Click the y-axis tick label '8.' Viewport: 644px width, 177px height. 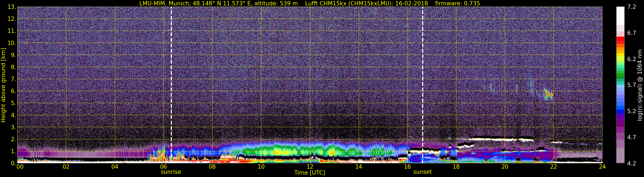13,67
